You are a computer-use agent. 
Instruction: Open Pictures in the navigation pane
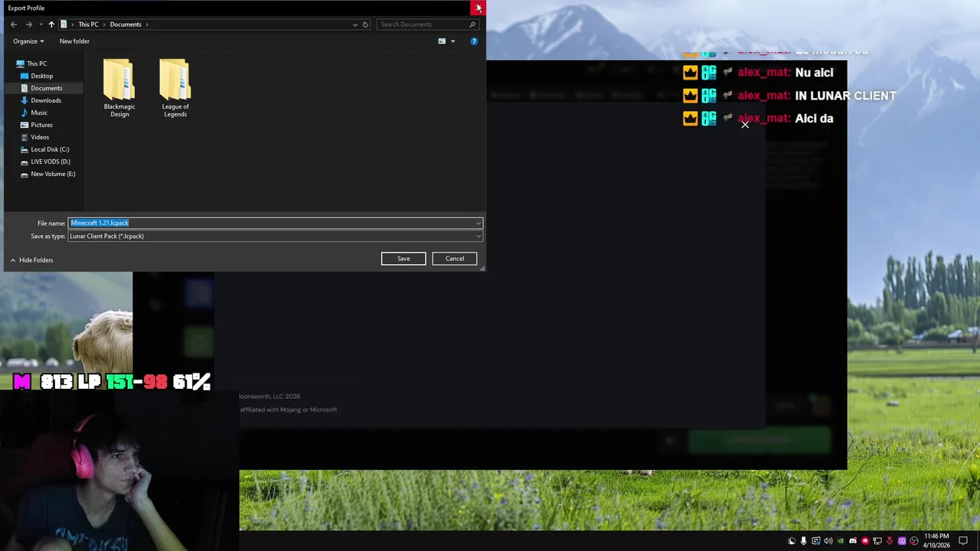(x=41, y=125)
